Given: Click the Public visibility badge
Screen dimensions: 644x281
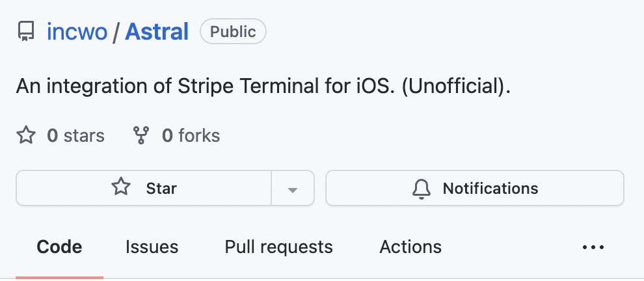Looking at the screenshot, I should point(233,32).
